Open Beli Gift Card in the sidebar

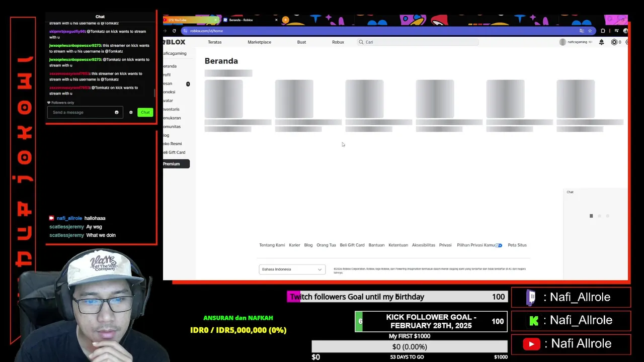174,152
